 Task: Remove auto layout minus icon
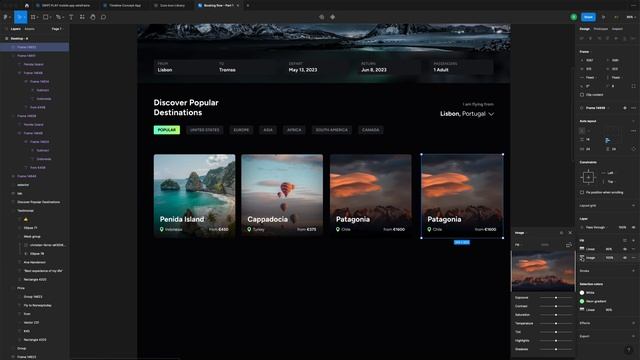point(633,121)
